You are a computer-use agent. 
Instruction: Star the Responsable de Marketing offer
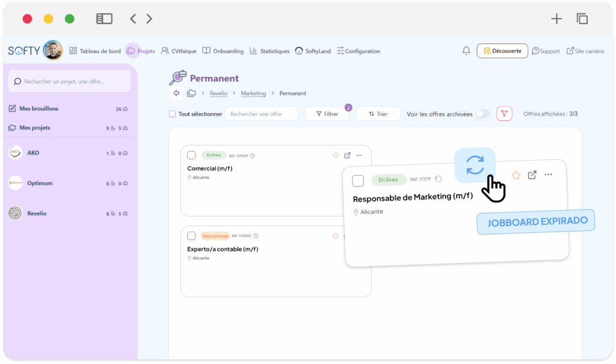(x=516, y=175)
